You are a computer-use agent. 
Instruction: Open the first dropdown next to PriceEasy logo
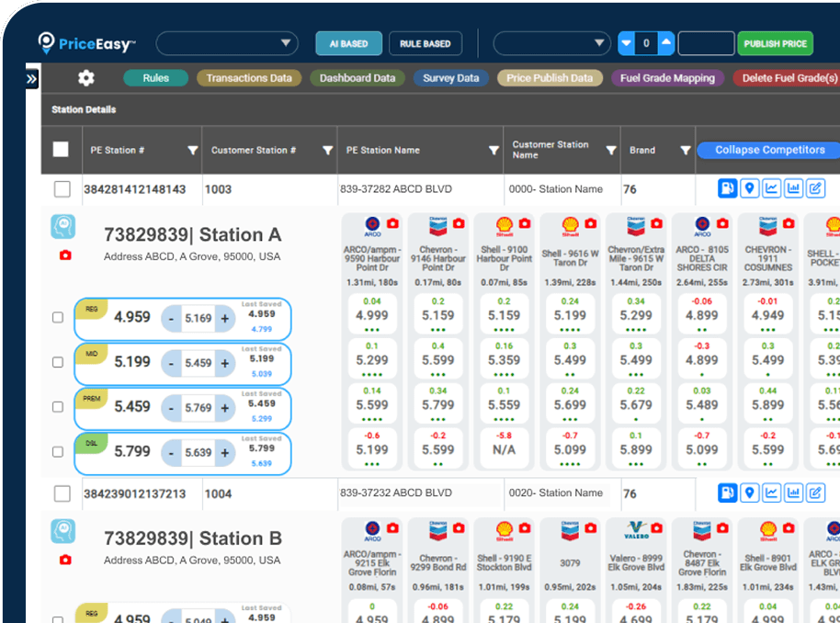click(227, 43)
